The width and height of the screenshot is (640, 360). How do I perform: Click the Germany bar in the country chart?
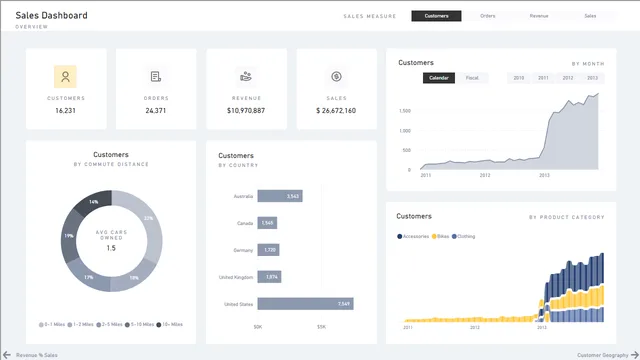[x=268, y=250]
